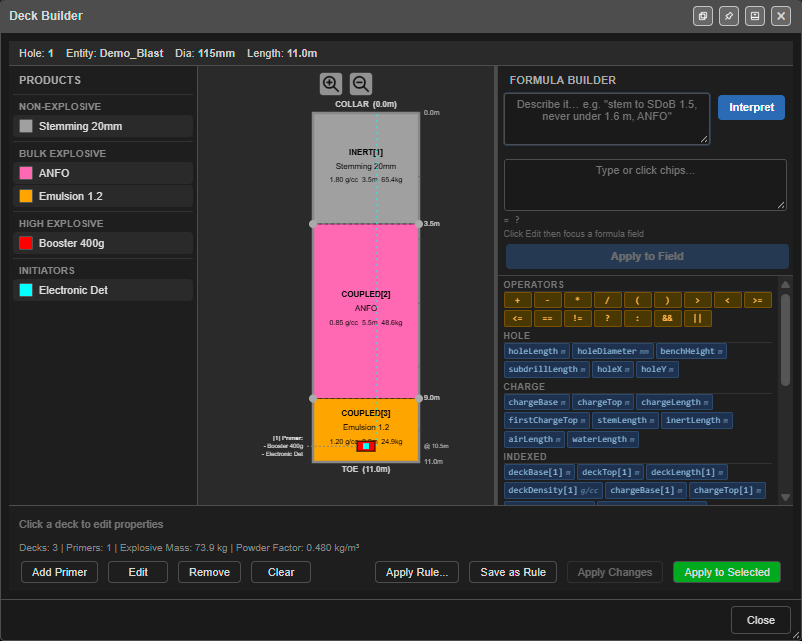Viewport: 802px width, 641px height.
Task: Click the restore window icon in title bar
Action: click(x=703, y=16)
